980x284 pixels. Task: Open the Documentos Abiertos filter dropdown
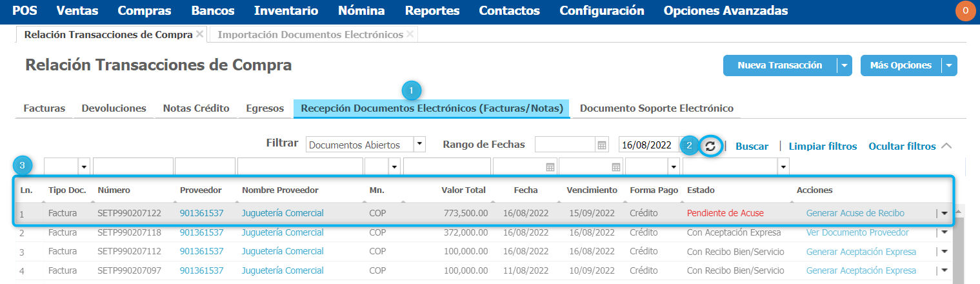pyautogui.click(x=419, y=145)
